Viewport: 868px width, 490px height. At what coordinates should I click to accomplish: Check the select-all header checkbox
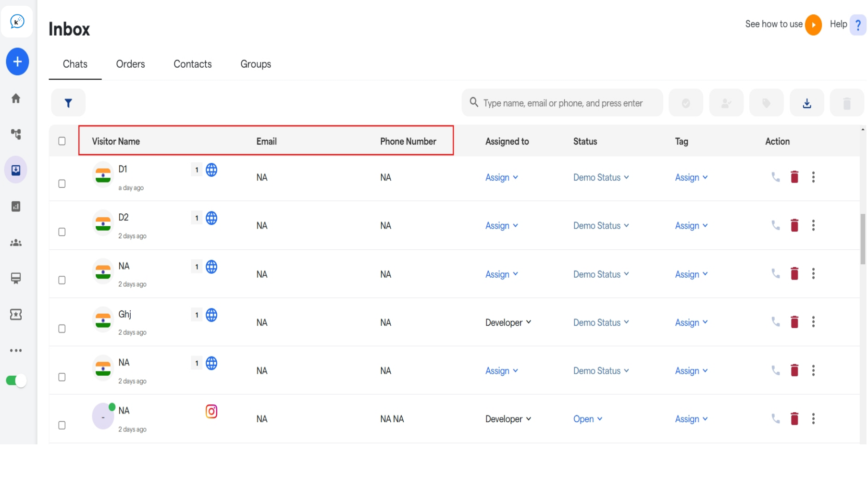coord(62,141)
